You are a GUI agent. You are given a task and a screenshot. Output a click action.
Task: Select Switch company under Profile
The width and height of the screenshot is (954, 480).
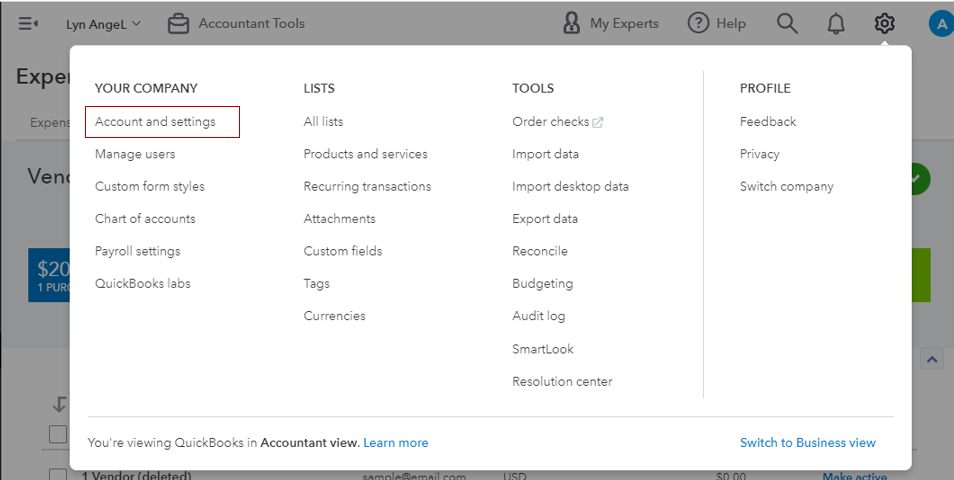click(x=786, y=186)
